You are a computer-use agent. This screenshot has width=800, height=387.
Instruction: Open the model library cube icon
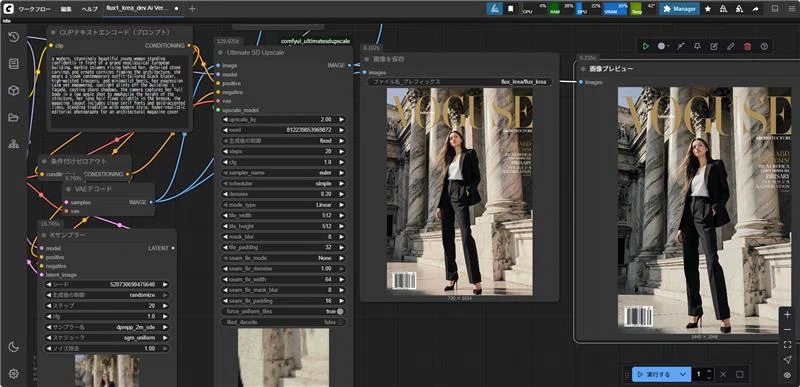point(14,91)
